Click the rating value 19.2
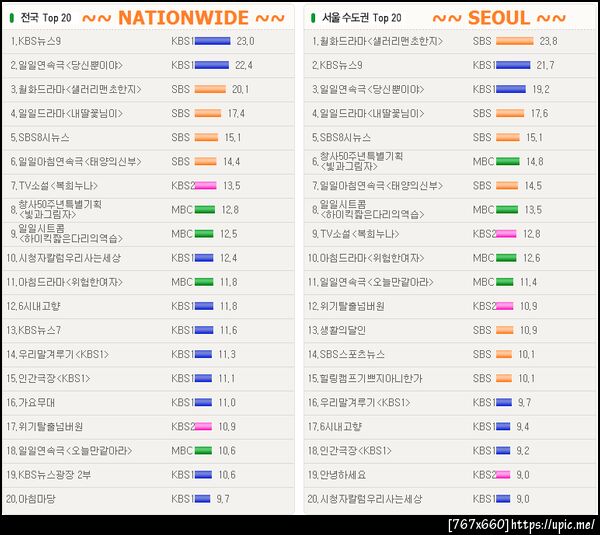Screen dimensions: 600x535 coord(541,89)
